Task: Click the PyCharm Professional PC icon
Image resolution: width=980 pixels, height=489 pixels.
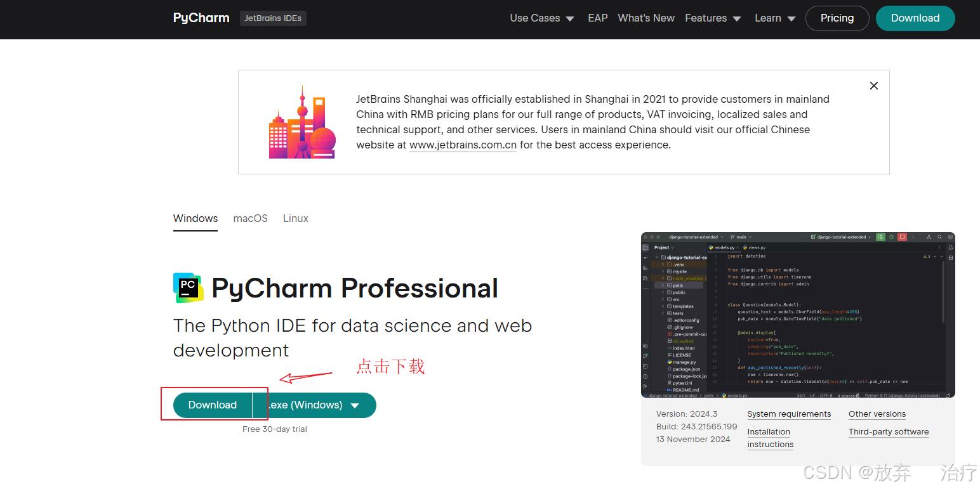Action: pos(189,288)
